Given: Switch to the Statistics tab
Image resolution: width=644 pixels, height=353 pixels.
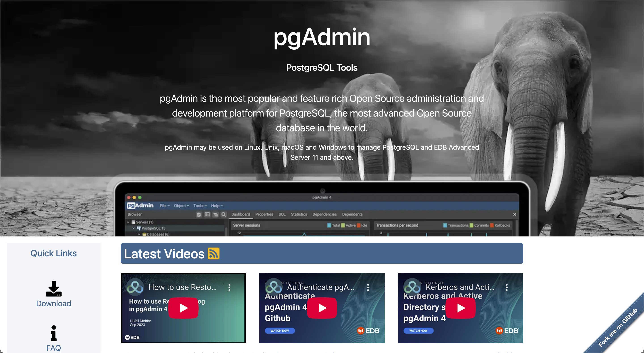Looking at the screenshot, I should coord(299,214).
